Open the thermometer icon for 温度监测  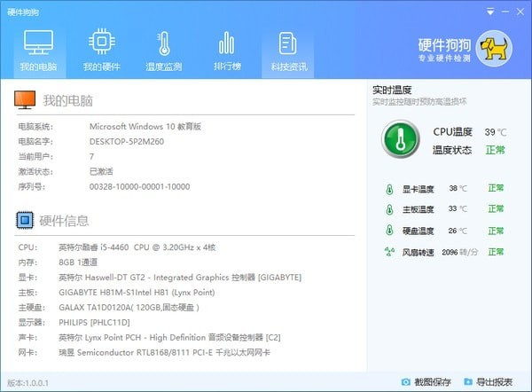tap(163, 43)
